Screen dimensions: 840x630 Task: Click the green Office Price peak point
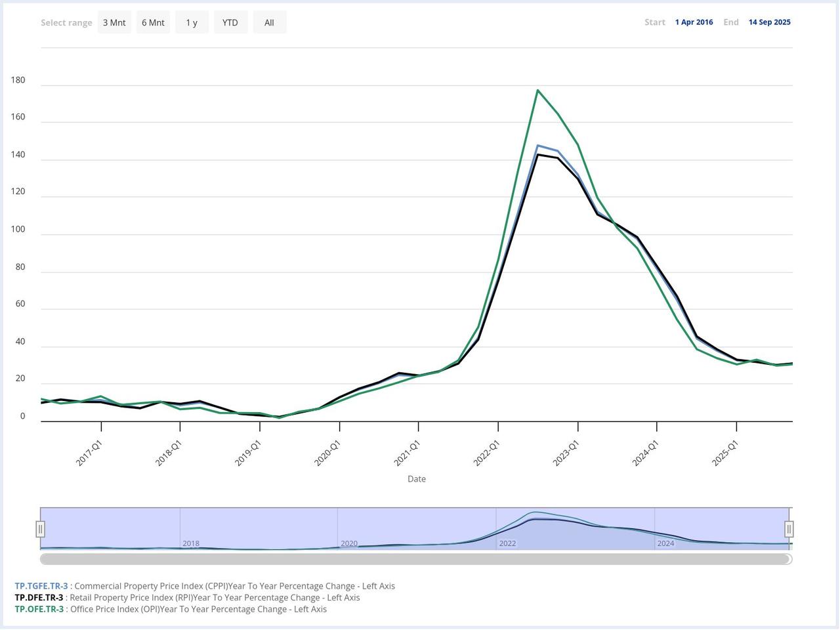(537, 91)
